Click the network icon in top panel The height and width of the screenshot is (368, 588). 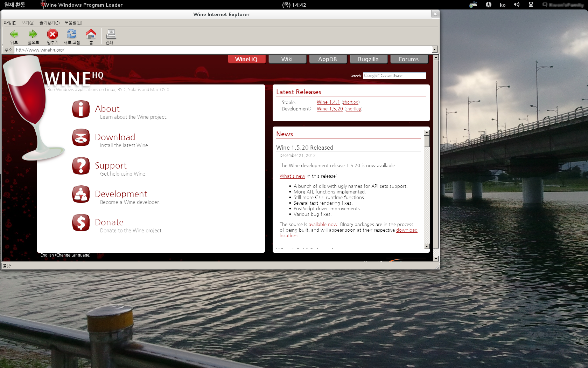[531, 5]
